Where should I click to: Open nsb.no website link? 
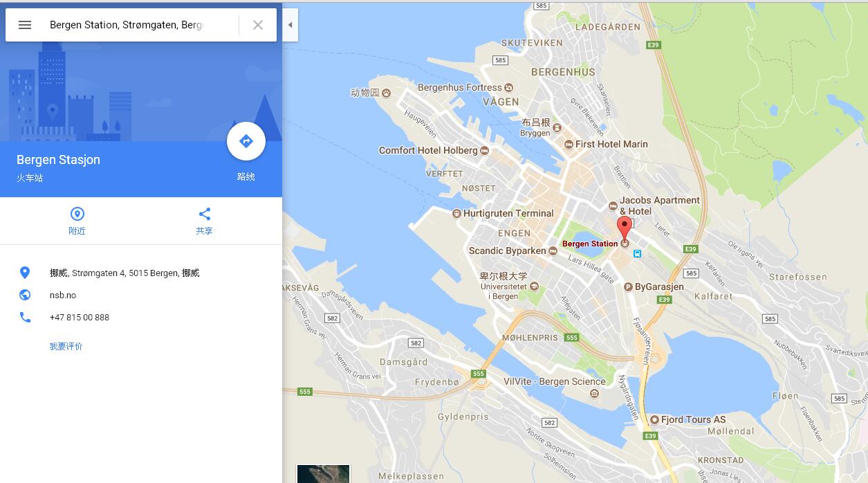[x=63, y=295]
